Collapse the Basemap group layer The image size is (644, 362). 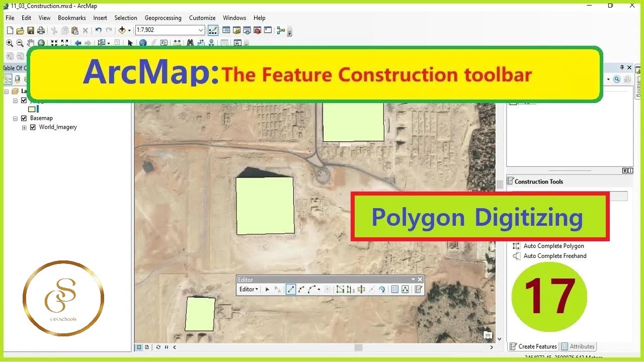coord(16,118)
